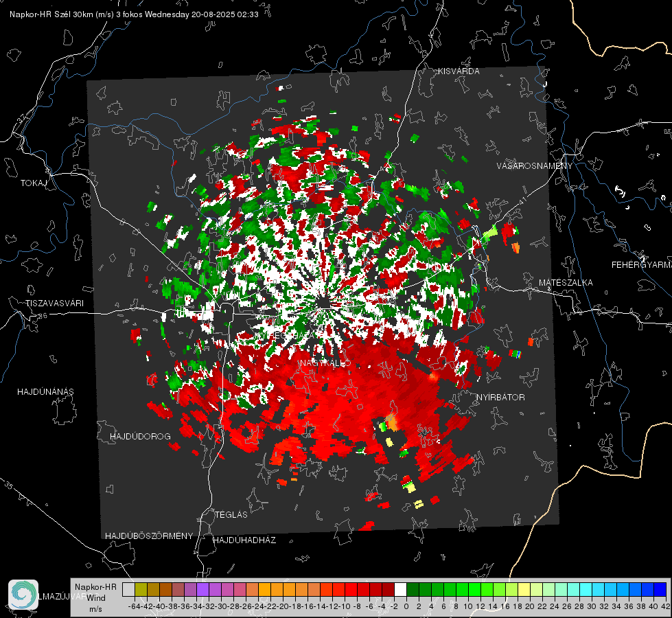The height and width of the screenshot is (618, 672).
Task: Click the white swatch in the wind legend
Action: [x=400, y=589]
